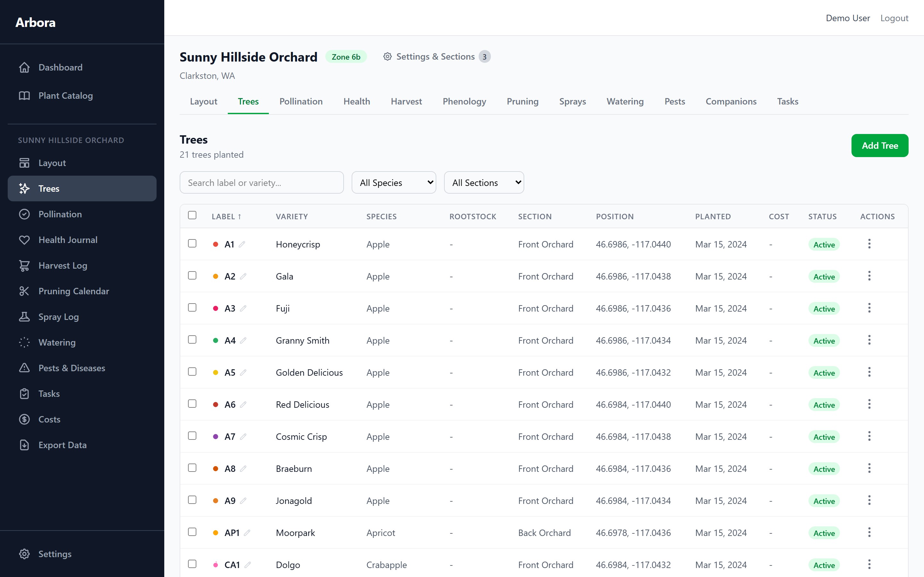The image size is (924, 577).
Task: Click the Settings & Sections gear icon
Action: coord(387,56)
